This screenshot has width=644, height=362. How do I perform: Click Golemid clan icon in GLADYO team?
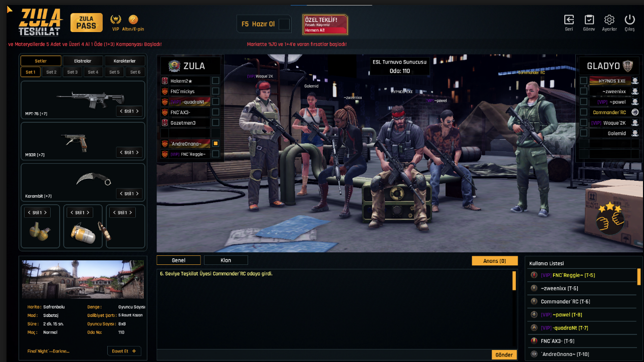[x=635, y=133]
